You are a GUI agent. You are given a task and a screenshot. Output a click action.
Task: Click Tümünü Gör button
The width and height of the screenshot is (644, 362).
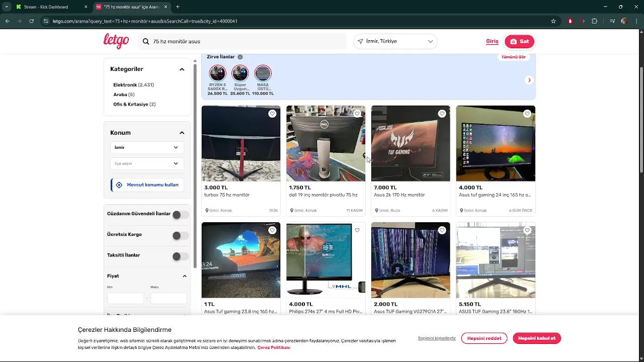[x=513, y=57]
